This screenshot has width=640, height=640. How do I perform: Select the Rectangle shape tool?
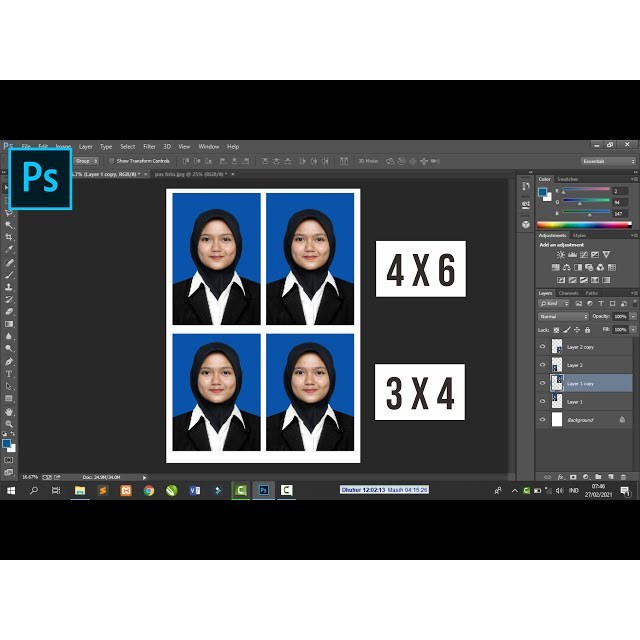[x=9, y=398]
